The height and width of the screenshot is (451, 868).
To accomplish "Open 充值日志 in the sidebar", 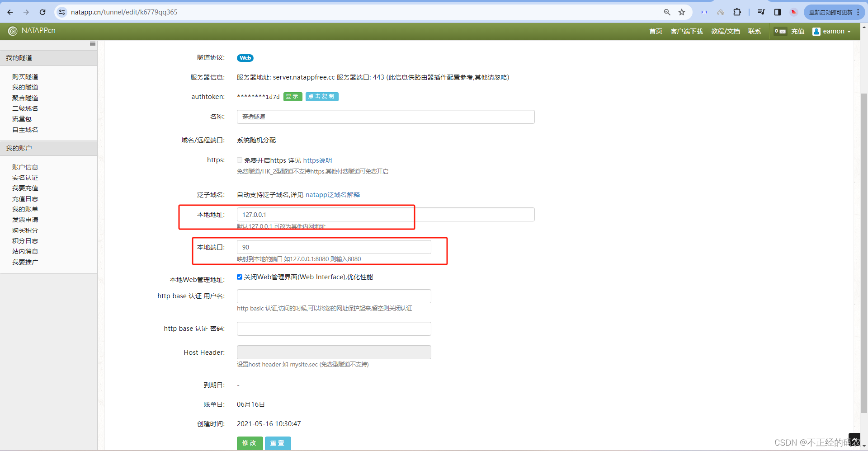I will (25, 199).
